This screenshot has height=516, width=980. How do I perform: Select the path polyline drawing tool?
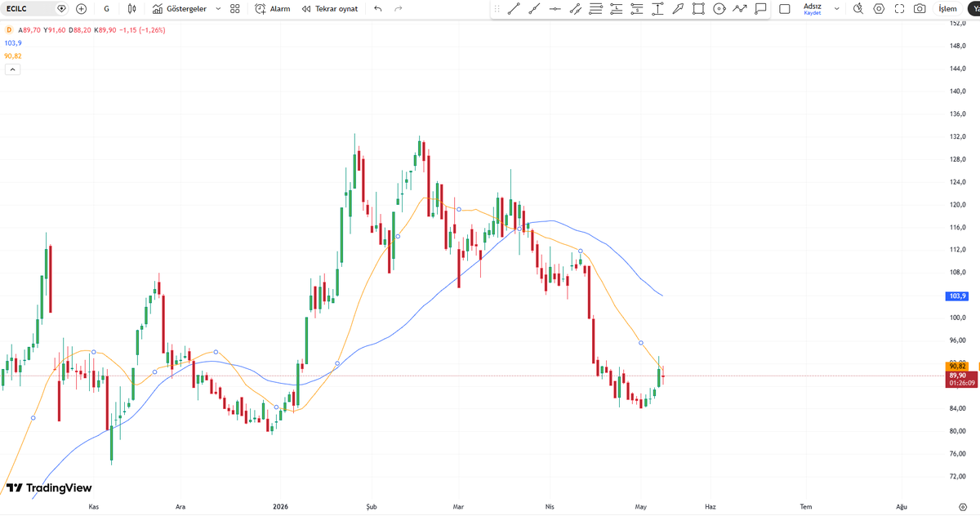[740, 9]
